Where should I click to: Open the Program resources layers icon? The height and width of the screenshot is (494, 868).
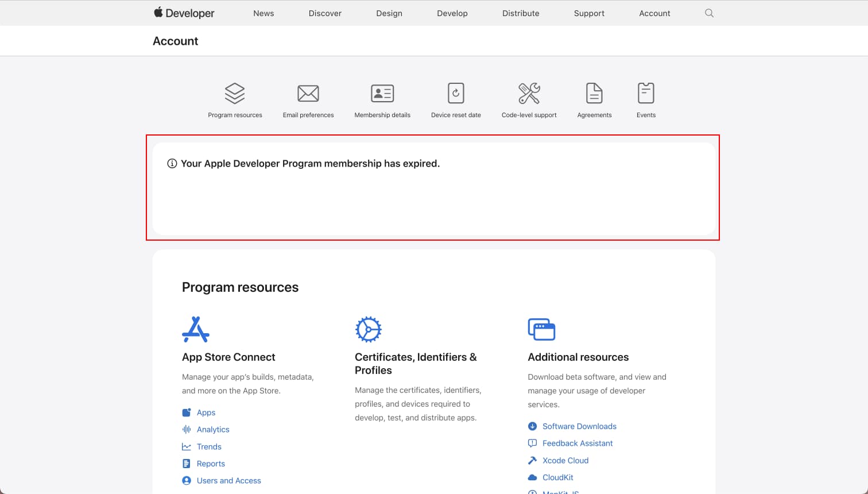(x=235, y=93)
